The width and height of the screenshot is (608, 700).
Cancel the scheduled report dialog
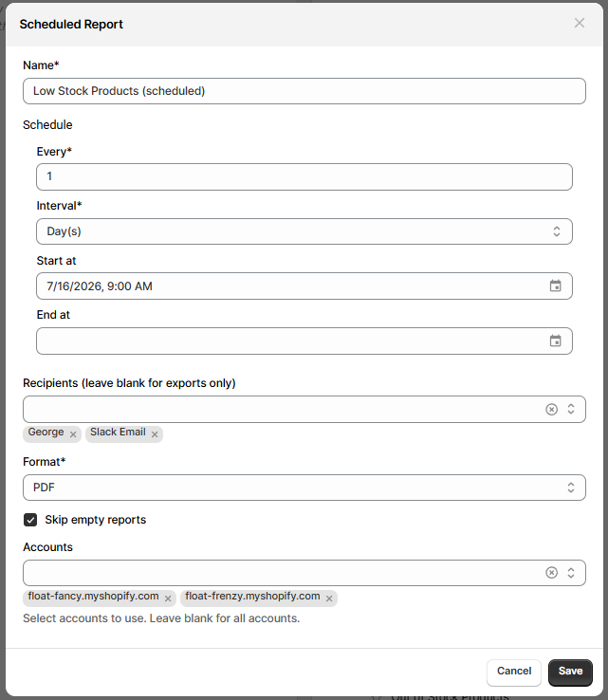pos(514,672)
